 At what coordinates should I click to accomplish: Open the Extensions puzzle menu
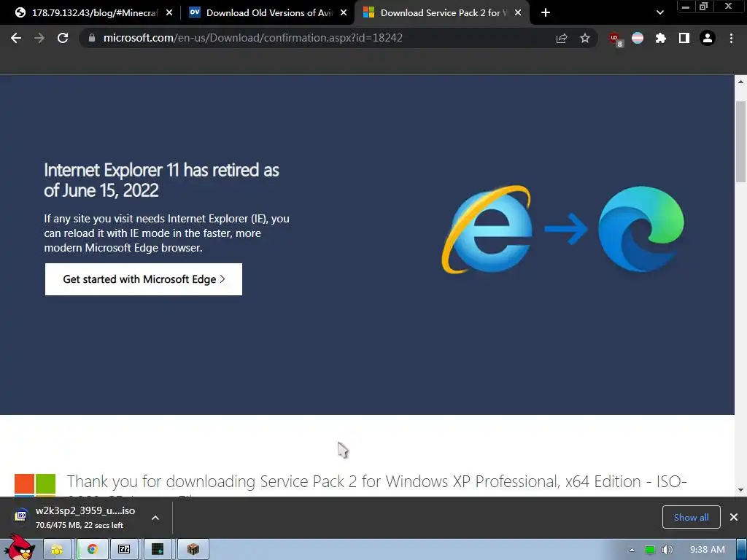(660, 38)
